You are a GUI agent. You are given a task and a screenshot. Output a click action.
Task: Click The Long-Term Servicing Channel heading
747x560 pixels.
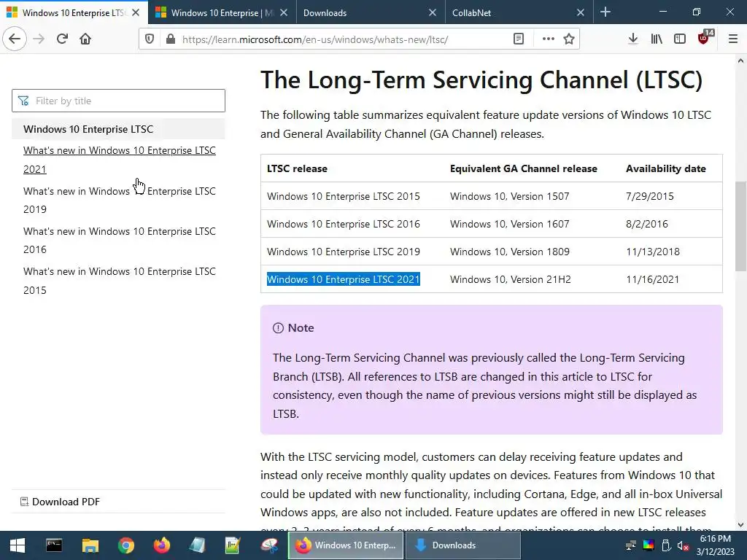click(481, 79)
